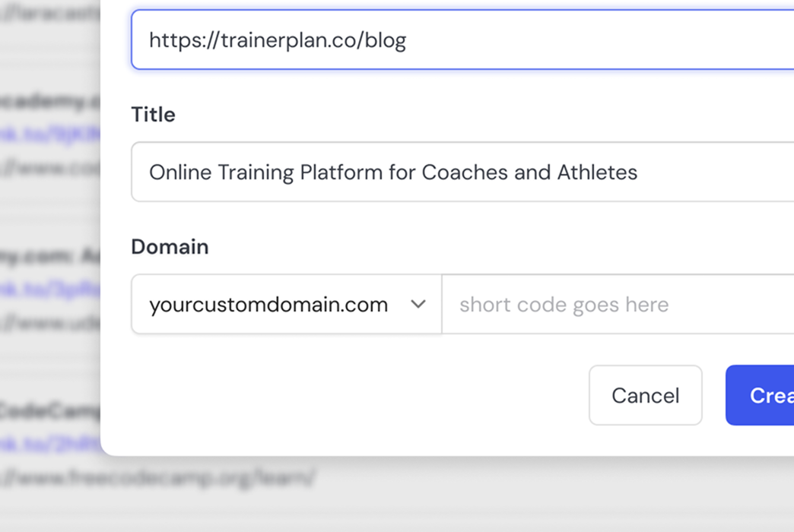Select the blurred CodeCamp entry in the link list
Screen dimensions: 794x532
[46, 410]
